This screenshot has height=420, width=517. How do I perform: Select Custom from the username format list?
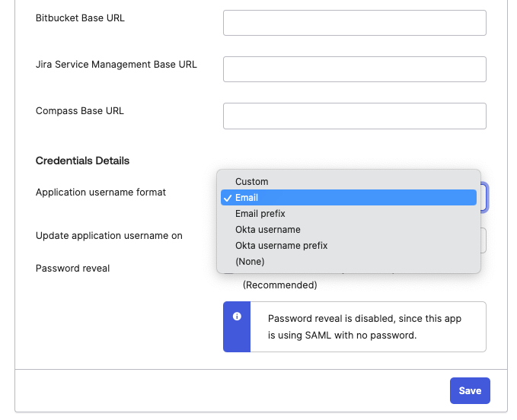pos(252,182)
